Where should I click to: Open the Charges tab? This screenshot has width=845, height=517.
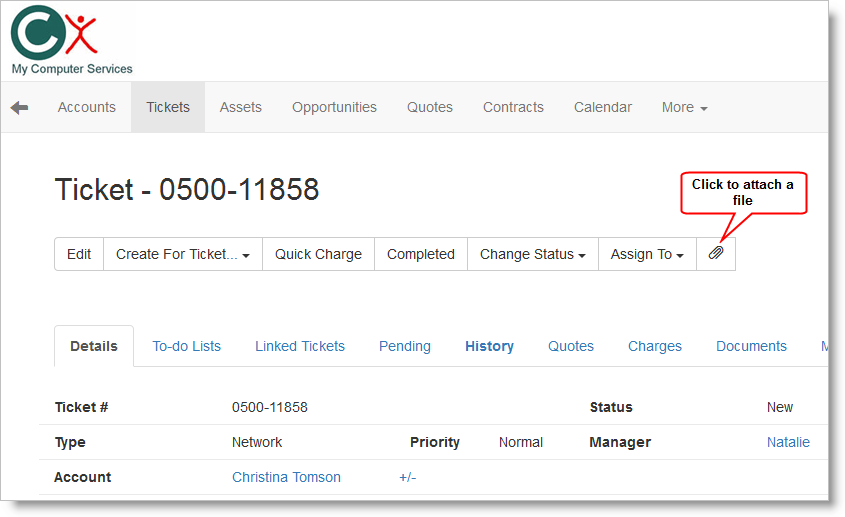[655, 346]
